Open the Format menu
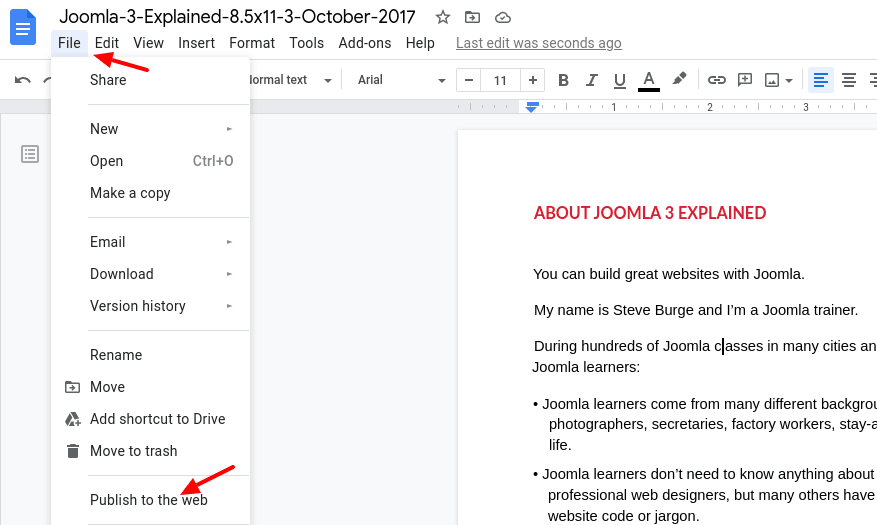The image size is (877, 525). click(x=252, y=43)
